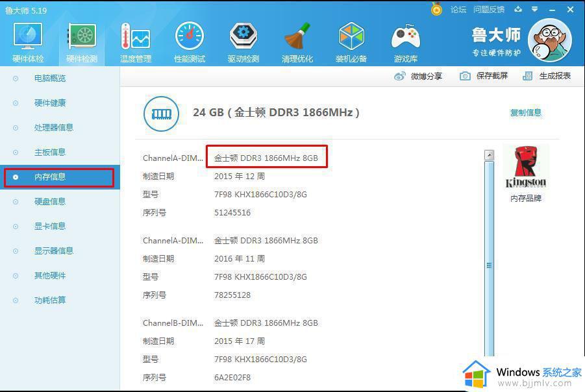The height and width of the screenshot is (392, 585).
Task: Open 论坛 forum link
Action: 458,10
